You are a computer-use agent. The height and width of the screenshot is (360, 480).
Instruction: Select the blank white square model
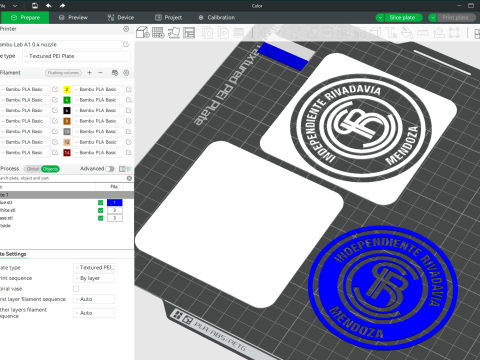click(x=239, y=225)
